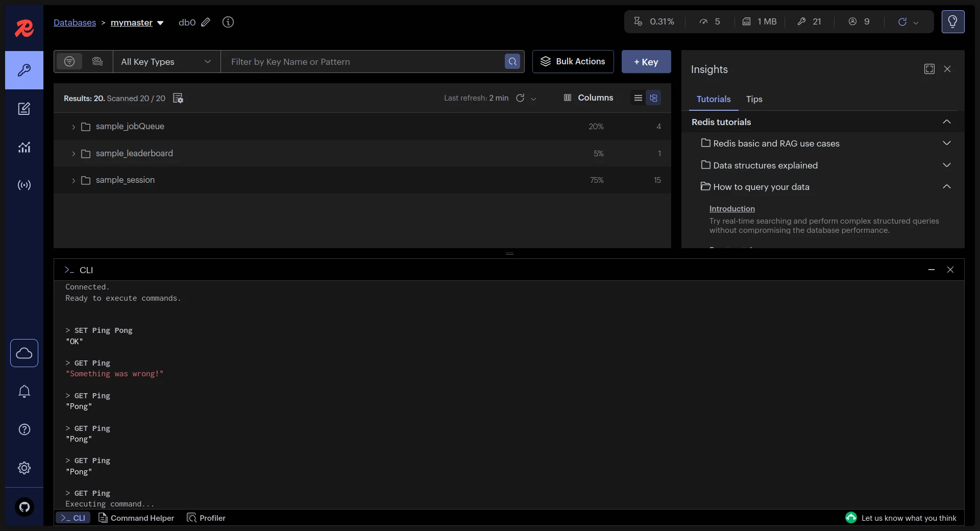Open the GitHub repository icon
980x531 pixels.
[24, 507]
